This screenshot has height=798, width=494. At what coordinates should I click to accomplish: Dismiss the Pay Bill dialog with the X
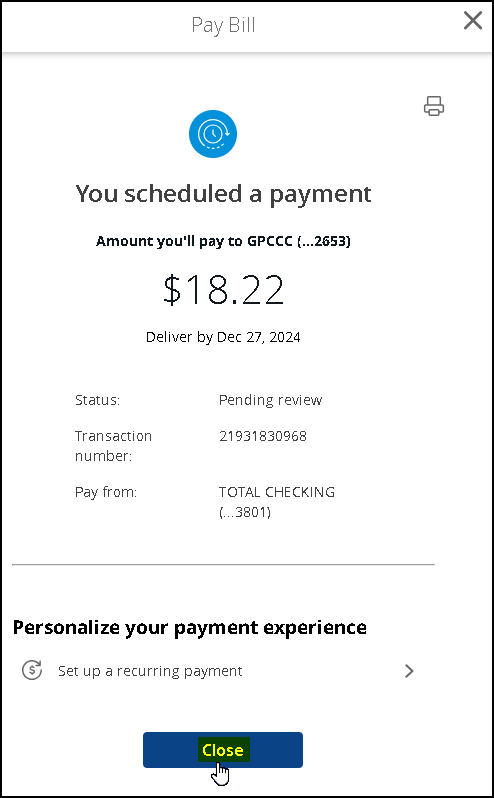tap(473, 21)
